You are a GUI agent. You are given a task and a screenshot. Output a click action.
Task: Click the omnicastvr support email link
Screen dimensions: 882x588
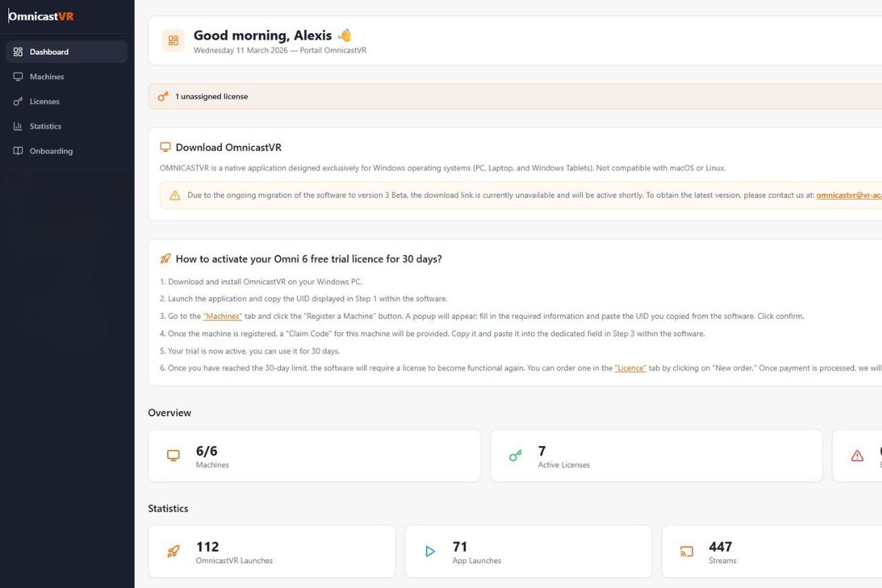(849, 196)
